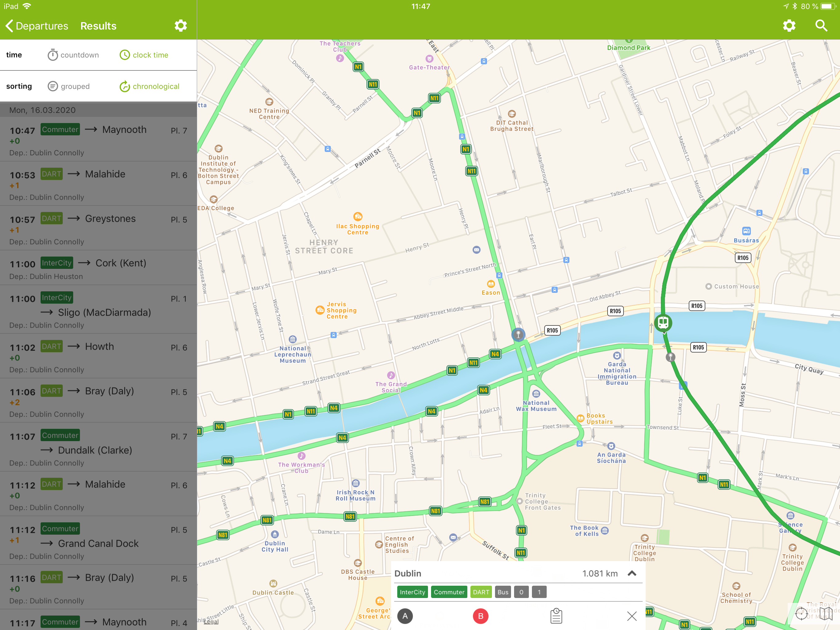Tap Dublin City Hall icon
The height and width of the screenshot is (630, 840).
[275, 534]
